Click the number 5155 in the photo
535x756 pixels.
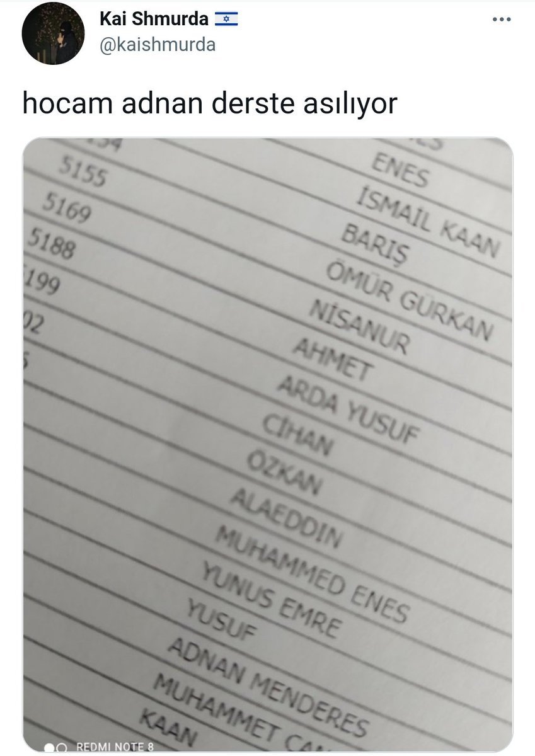82,171
